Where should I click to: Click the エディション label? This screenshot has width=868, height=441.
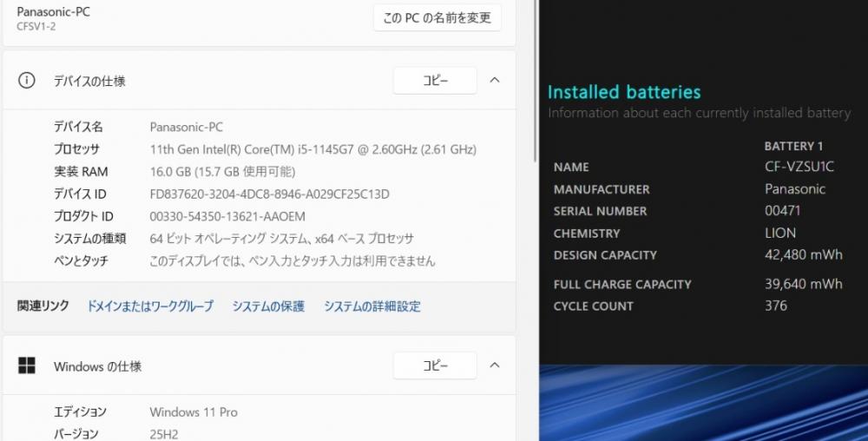pyautogui.click(x=80, y=412)
